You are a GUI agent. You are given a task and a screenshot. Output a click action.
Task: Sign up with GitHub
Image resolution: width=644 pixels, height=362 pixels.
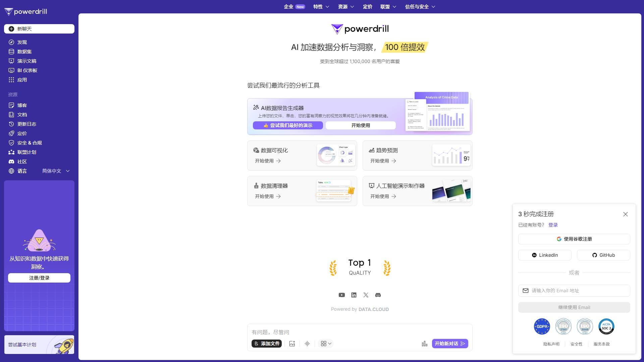pyautogui.click(x=603, y=255)
